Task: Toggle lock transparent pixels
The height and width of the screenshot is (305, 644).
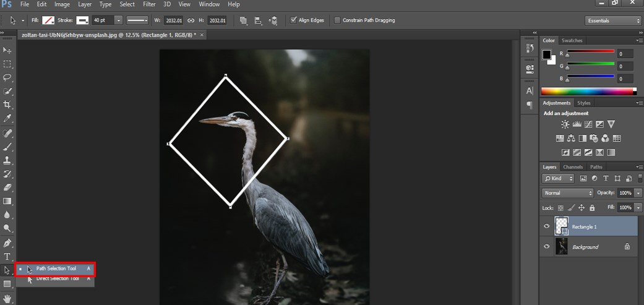Action: pyautogui.click(x=560, y=208)
